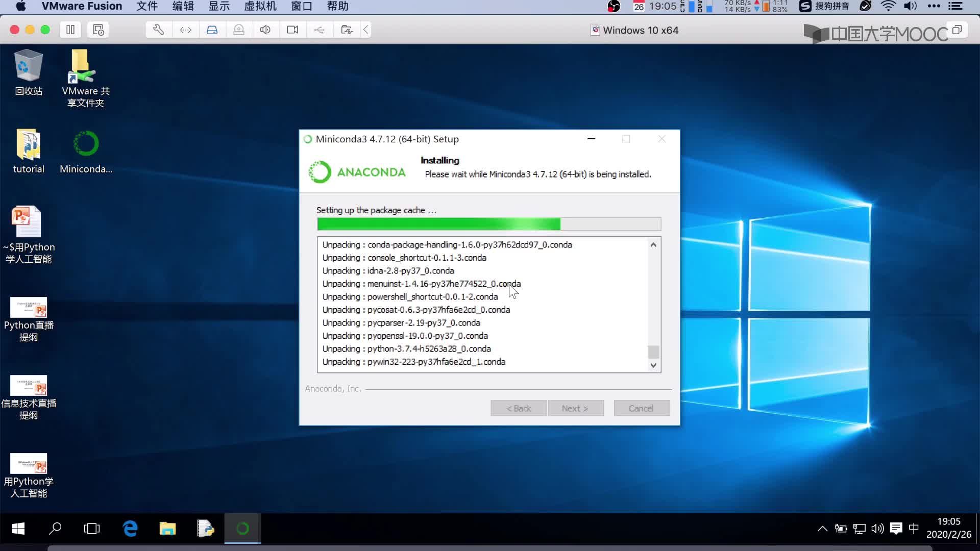Click the Wi-Fi icon in macOS menu bar
The width and height of the screenshot is (980, 551).
[888, 6]
